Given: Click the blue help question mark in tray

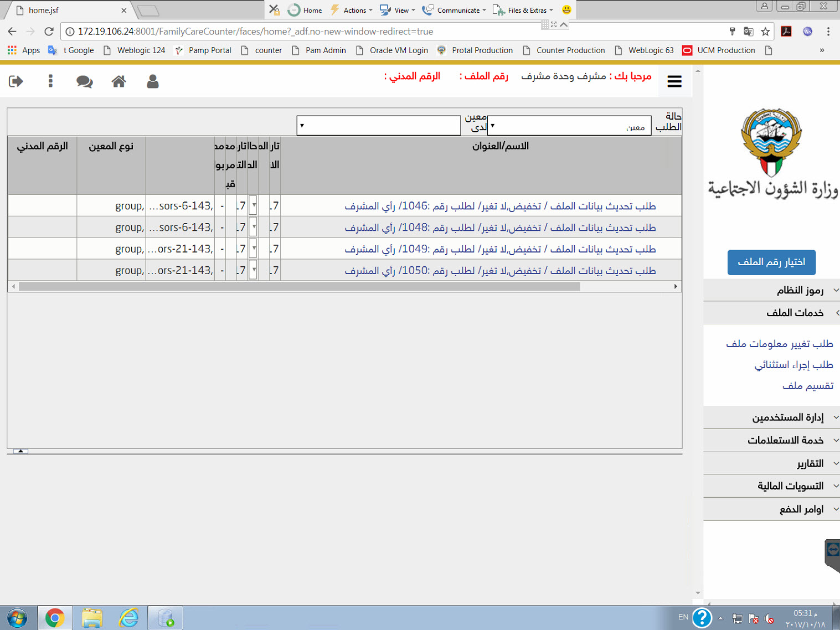Looking at the screenshot, I should coord(702,618).
